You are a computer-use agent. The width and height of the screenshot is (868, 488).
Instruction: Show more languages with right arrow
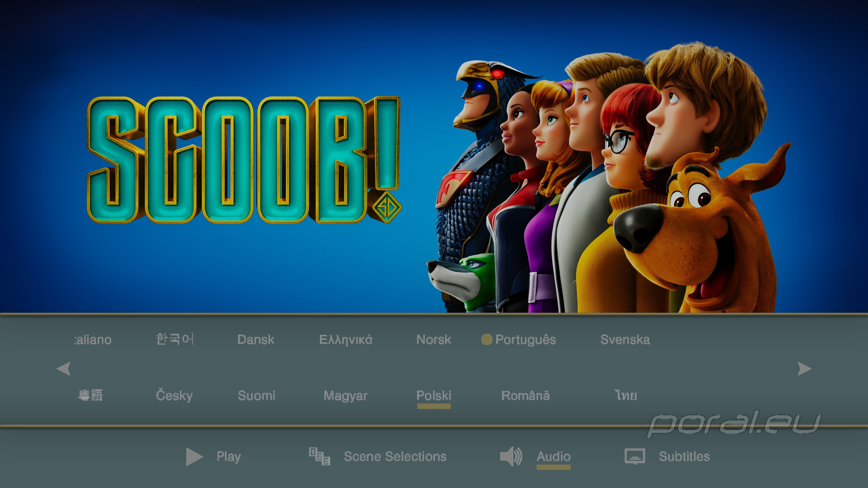805,368
